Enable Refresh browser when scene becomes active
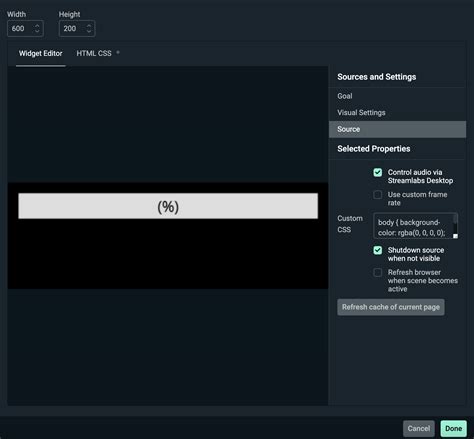Screen dimensions: 474x439 point(378,272)
